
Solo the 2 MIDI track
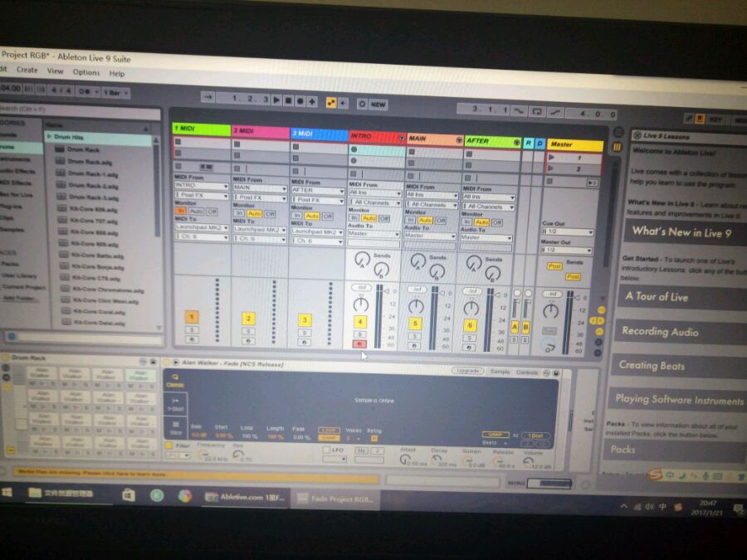248,331
